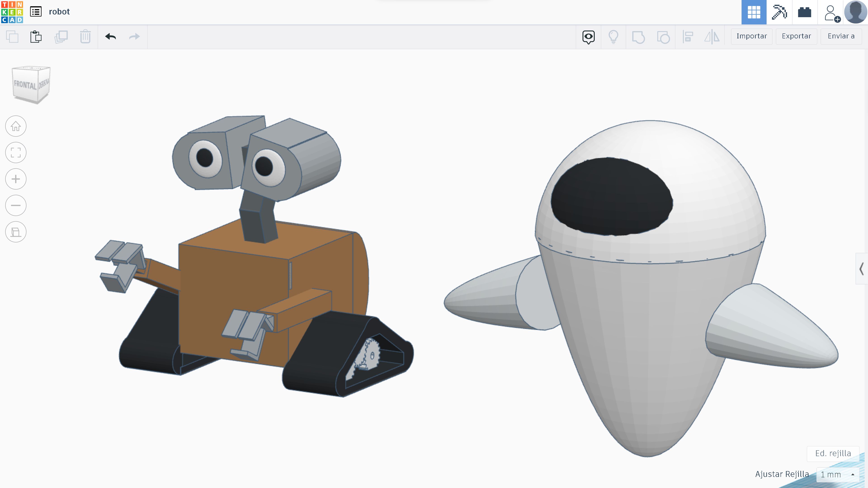Fit all objects in view
The width and height of the screenshot is (868, 488).
pos(16,152)
